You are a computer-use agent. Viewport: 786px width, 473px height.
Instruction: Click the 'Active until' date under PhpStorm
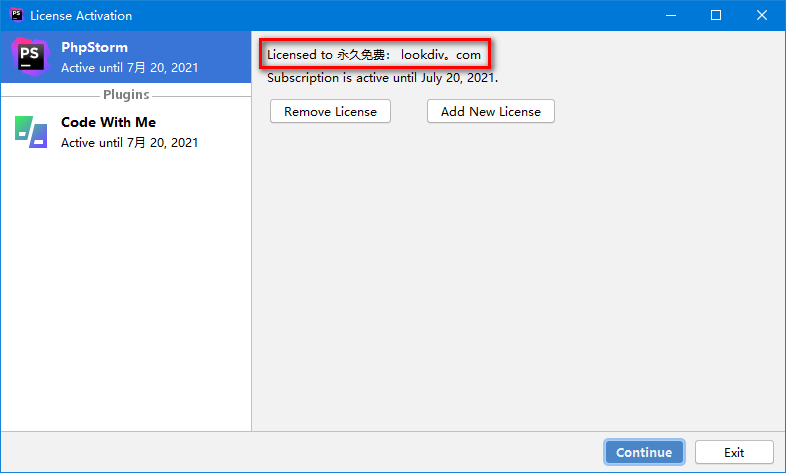click(x=129, y=68)
